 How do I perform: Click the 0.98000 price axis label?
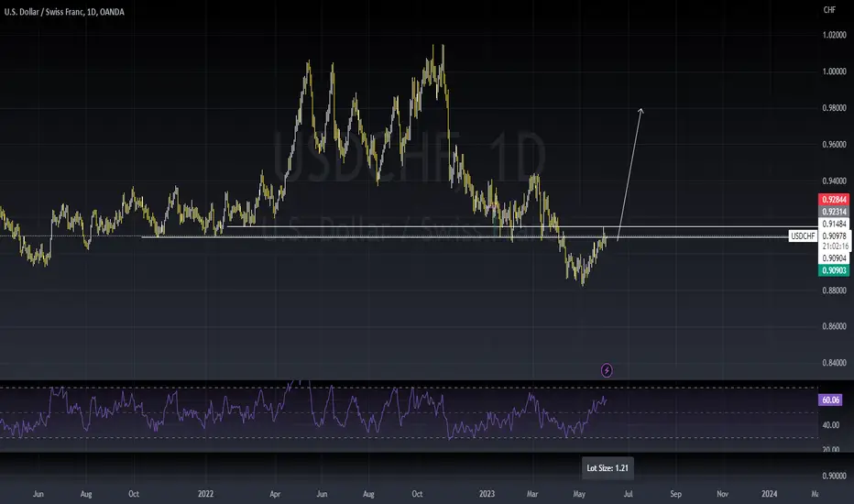point(834,108)
